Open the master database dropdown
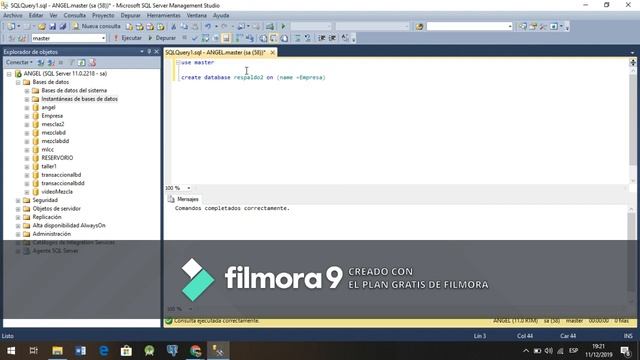The height and width of the screenshot is (360, 640). point(69,38)
